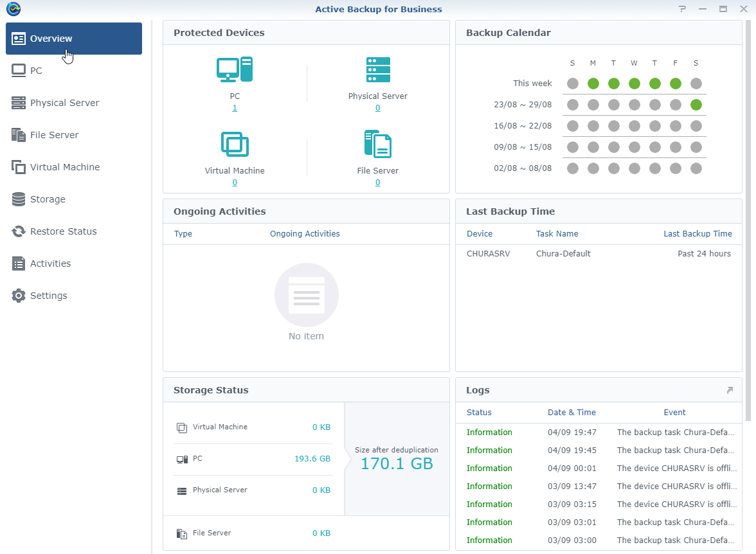Viewport: 756px width, 554px height.
Task: Click the Physical Server rack icon
Action: [x=378, y=69]
